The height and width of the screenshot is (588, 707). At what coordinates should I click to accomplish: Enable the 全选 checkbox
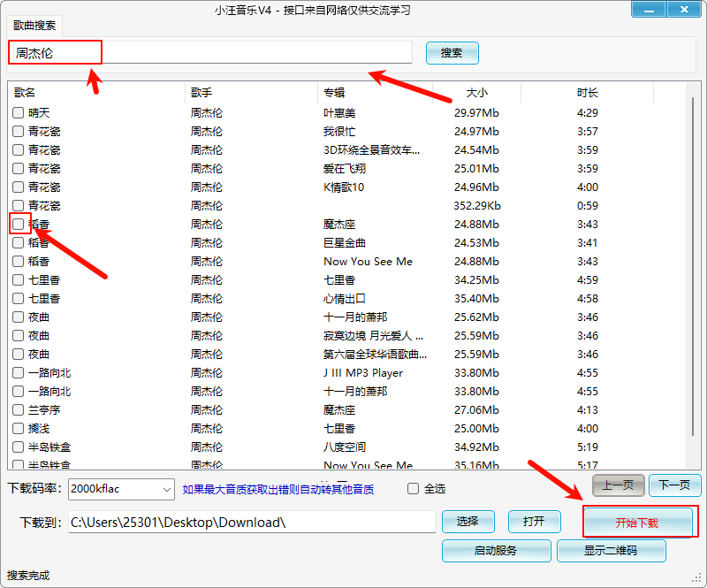(413, 489)
